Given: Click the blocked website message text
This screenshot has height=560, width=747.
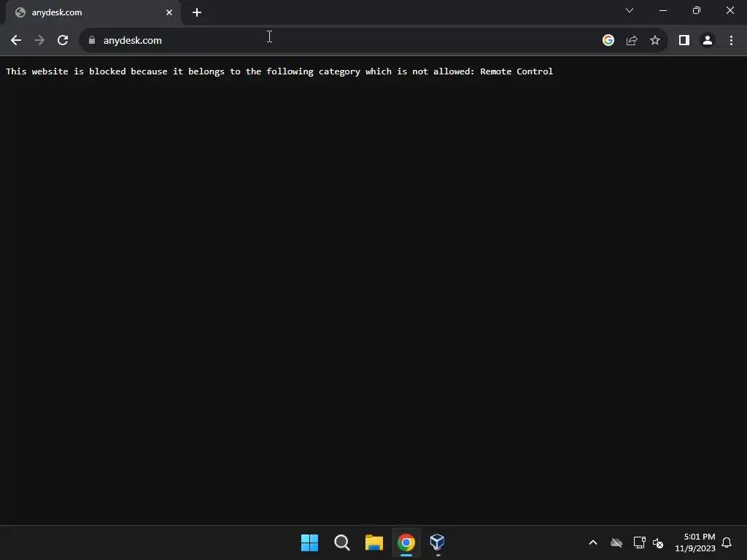Looking at the screenshot, I should (x=279, y=71).
